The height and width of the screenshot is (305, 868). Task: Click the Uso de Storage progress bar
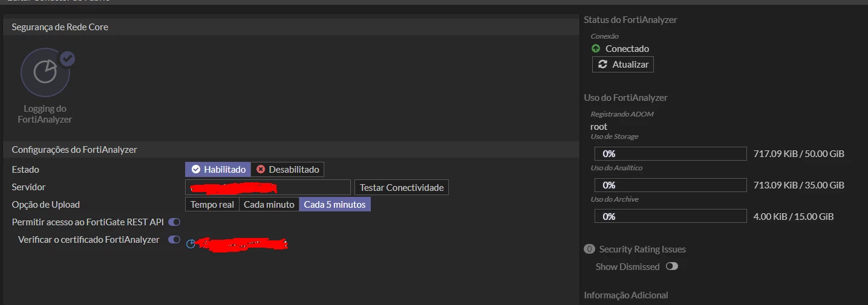671,154
